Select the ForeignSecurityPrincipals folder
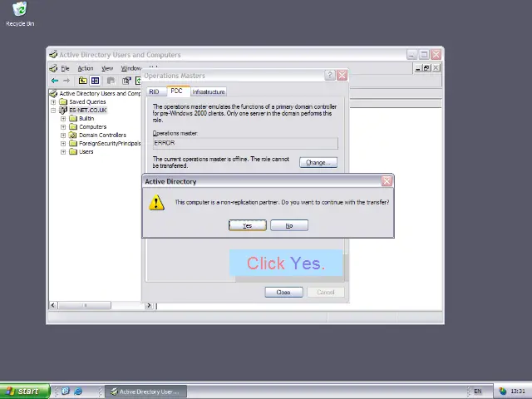Image resolution: width=532 pixels, height=399 pixels. coord(110,144)
